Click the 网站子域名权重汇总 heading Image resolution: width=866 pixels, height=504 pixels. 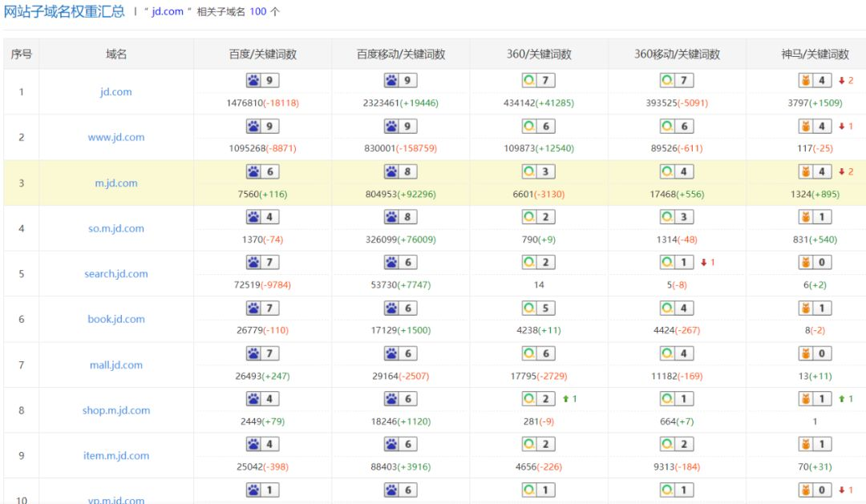point(64,11)
